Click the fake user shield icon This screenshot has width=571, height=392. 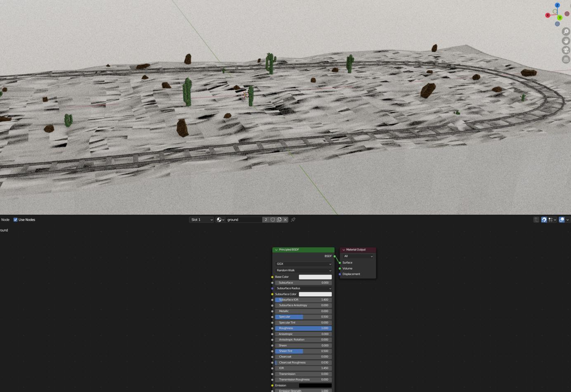pos(273,220)
